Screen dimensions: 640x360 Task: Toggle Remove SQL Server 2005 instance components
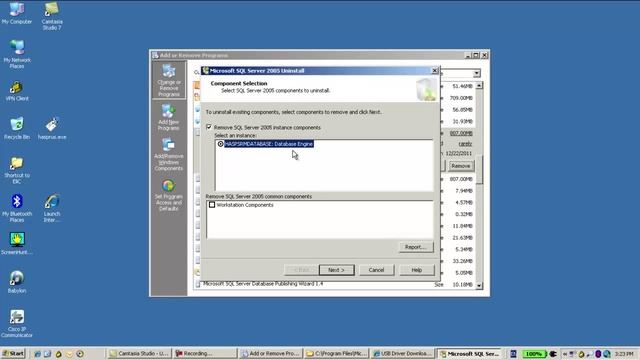point(209,127)
